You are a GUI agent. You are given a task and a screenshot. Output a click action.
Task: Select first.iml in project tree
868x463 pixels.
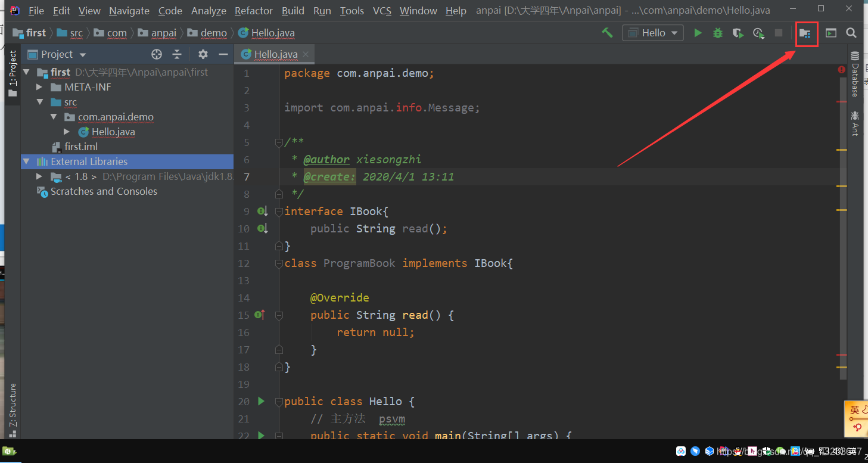[x=81, y=147]
